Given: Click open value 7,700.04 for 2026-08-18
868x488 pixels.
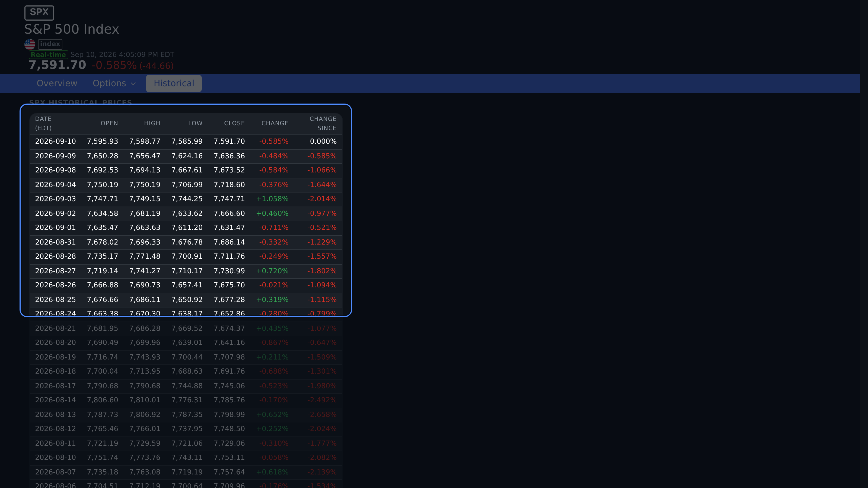Looking at the screenshot, I should [x=103, y=371].
